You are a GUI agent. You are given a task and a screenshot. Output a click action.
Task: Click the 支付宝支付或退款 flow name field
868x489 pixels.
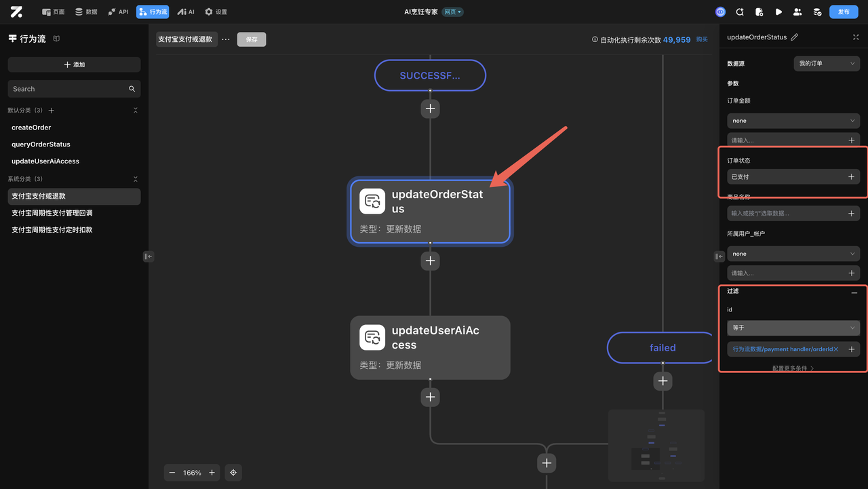pos(186,39)
